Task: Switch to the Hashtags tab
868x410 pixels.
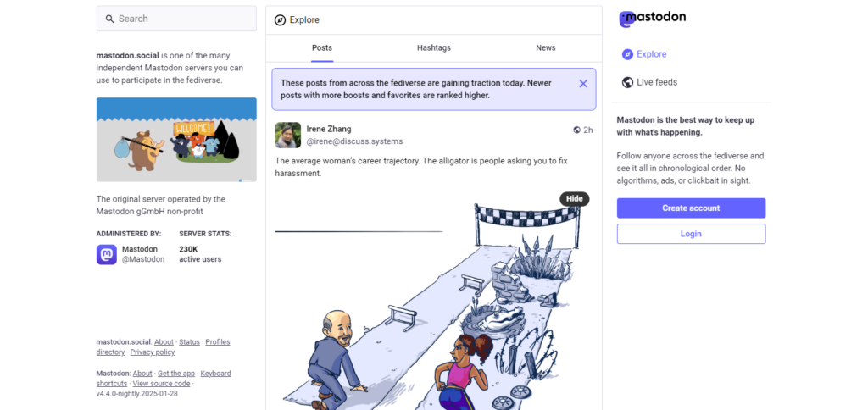Action: pos(434,48)
